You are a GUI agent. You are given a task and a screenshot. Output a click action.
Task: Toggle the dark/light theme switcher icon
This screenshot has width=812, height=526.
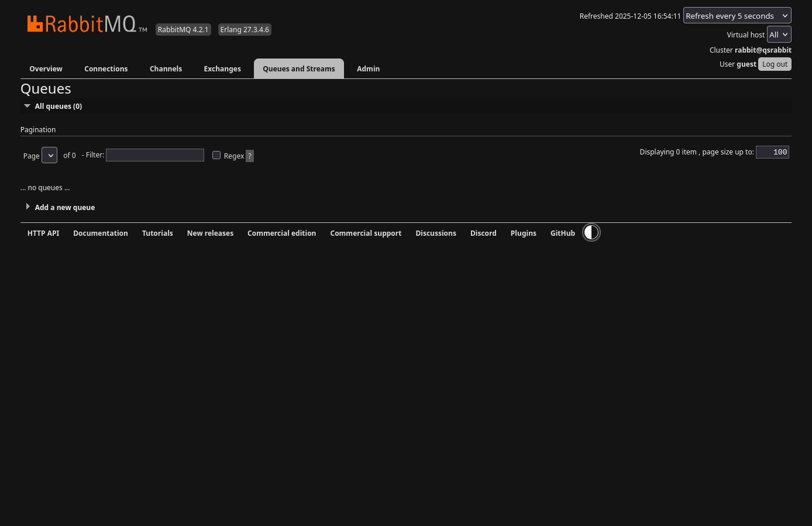[591, 233]
